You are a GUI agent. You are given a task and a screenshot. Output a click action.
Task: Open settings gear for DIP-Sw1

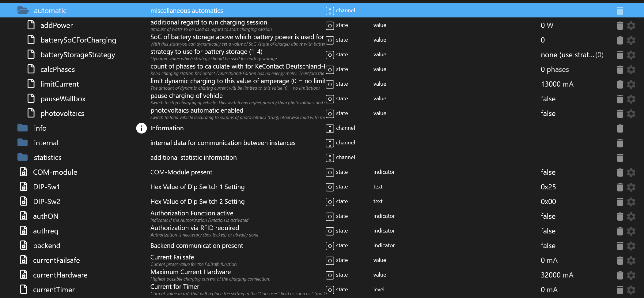631,187
